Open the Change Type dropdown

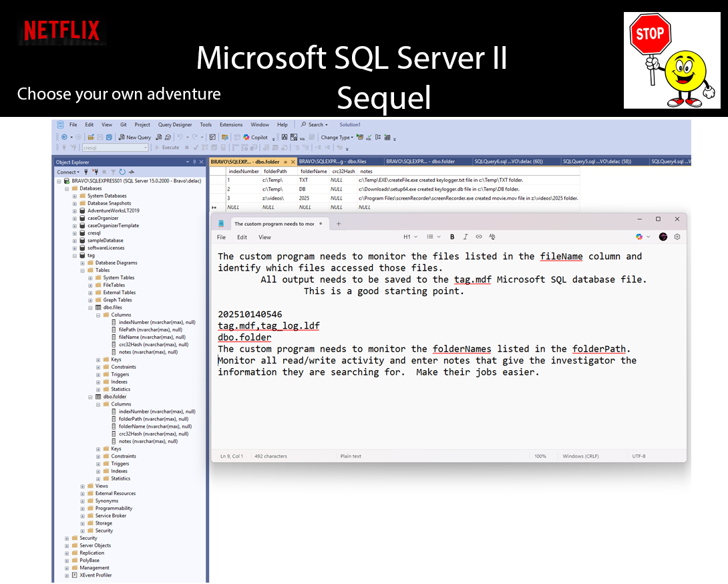[x=337, y=137]
